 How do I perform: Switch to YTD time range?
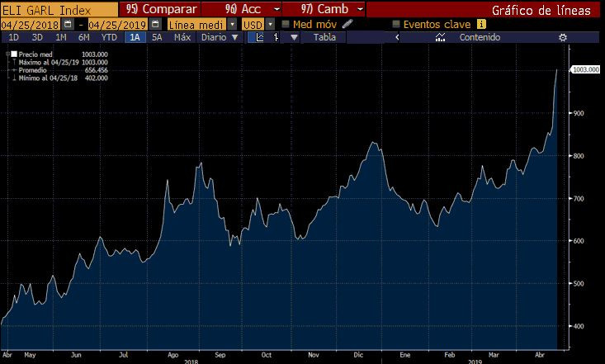coord(108,38)
